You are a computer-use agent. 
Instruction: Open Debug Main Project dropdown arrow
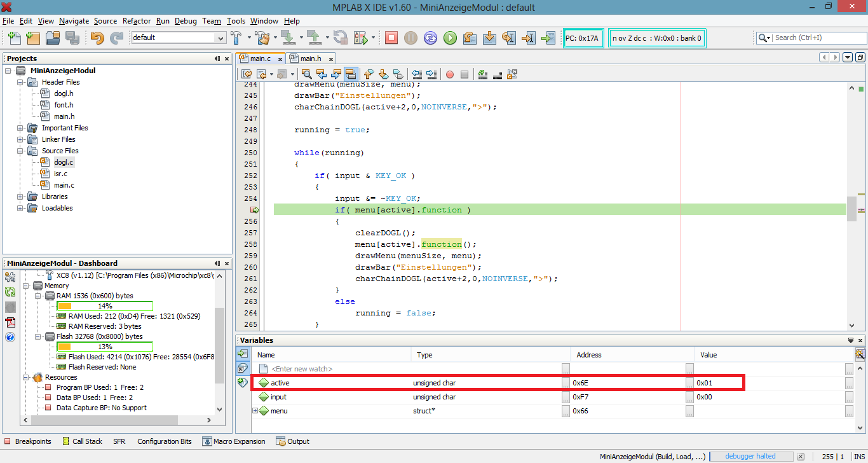pos(373,38)
